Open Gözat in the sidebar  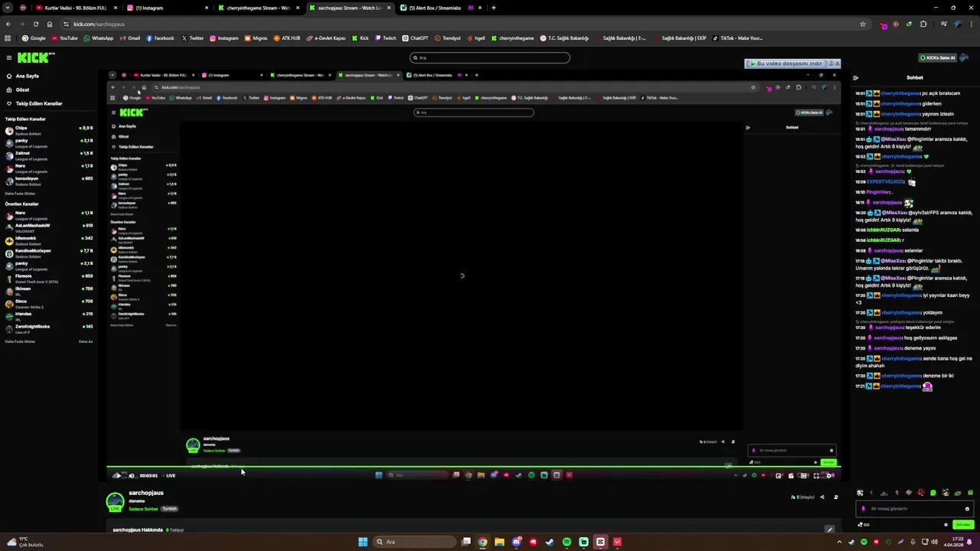click(22, 90)
